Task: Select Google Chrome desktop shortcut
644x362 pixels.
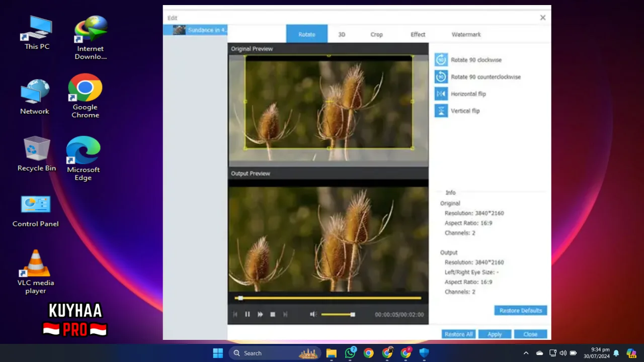Action: (x=85, y=96)
